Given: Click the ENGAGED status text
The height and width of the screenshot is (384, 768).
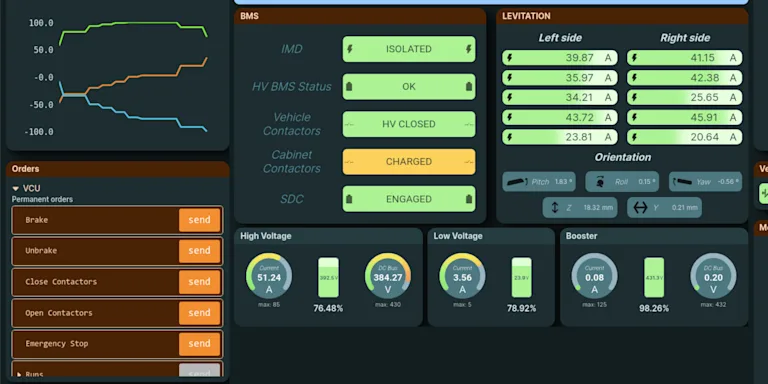Looking at the screenshot, I should point(408,199).
